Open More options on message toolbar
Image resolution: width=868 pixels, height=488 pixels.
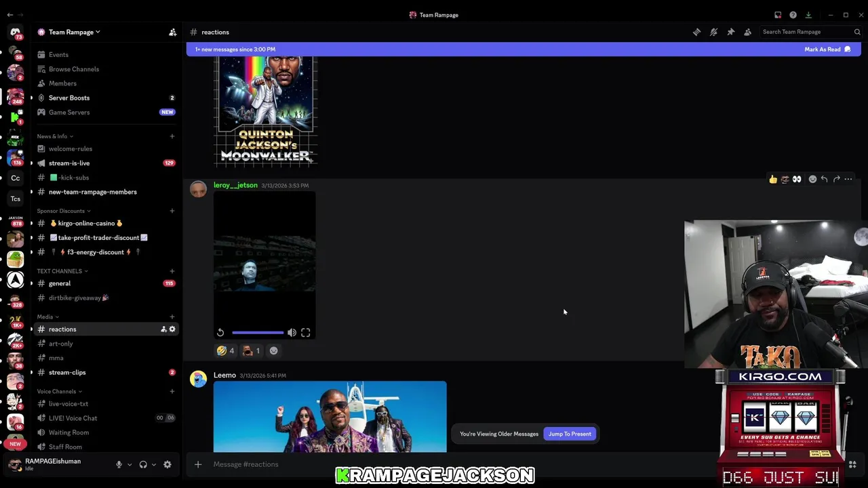pos(848,180)
